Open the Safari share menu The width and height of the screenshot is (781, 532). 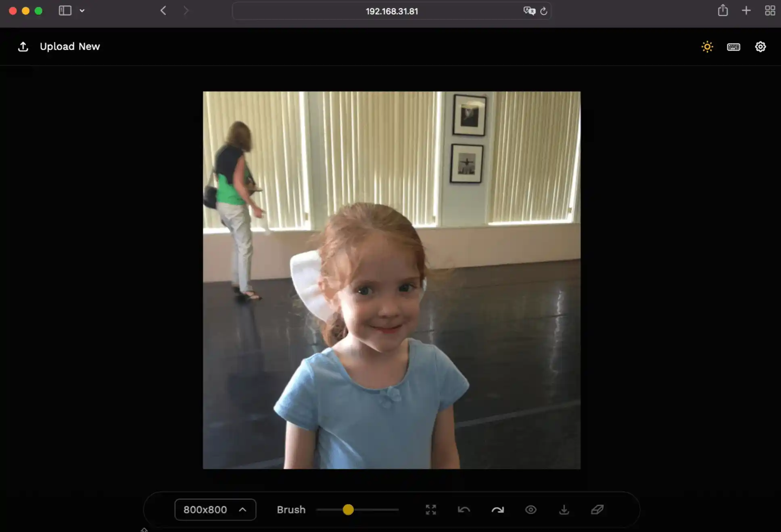pos(723,10)
